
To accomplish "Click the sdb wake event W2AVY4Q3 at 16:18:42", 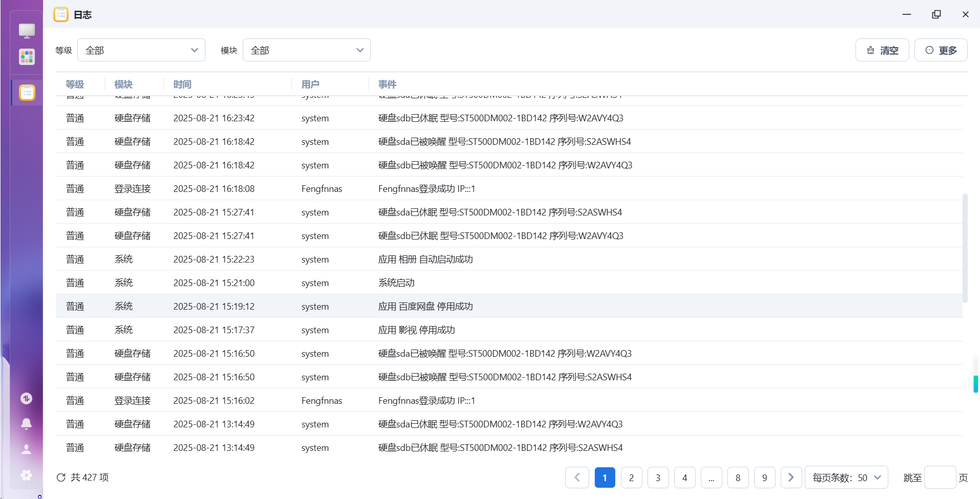I will 505,165.
